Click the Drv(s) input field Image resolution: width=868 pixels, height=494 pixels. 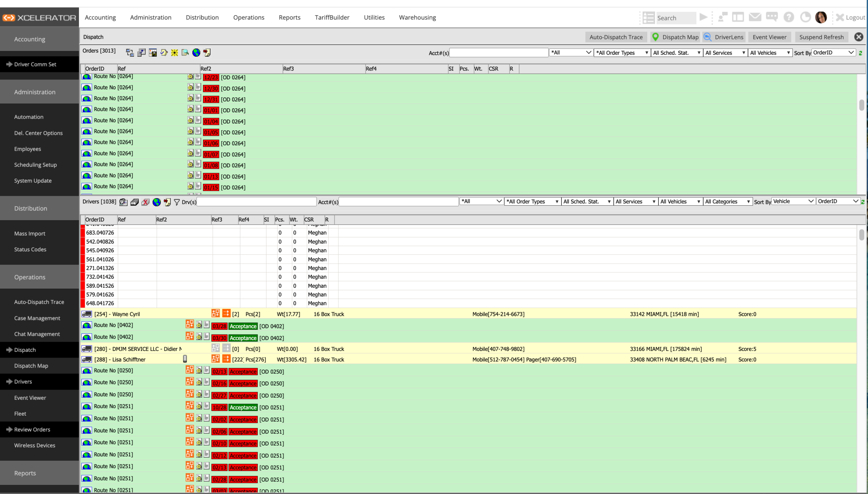coord(257,202)
